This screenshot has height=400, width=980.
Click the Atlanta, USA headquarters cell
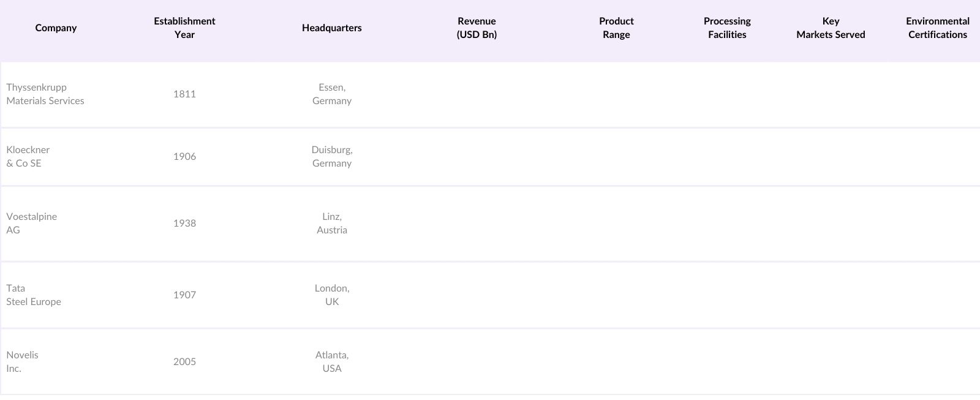pyautogui.click(x=331, y=362)
